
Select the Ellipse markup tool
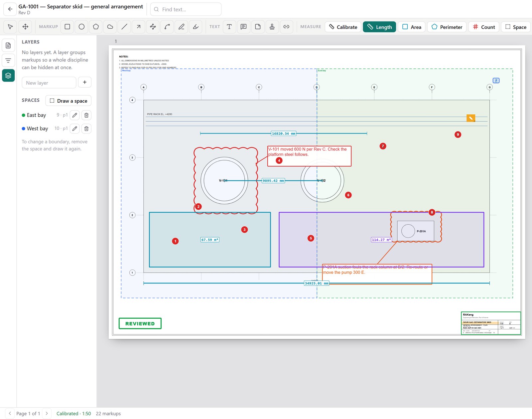(82, 27)
